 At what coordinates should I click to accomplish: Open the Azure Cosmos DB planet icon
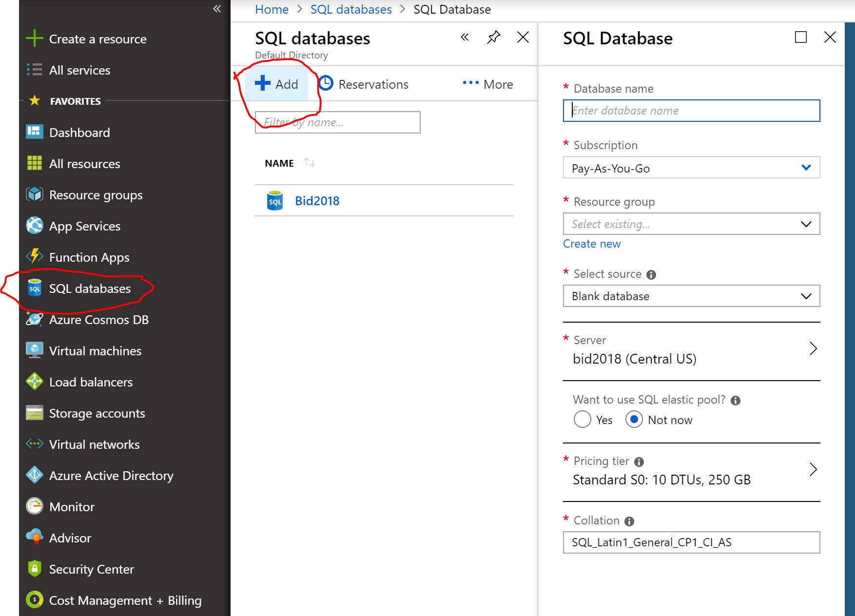coord(35,319)
